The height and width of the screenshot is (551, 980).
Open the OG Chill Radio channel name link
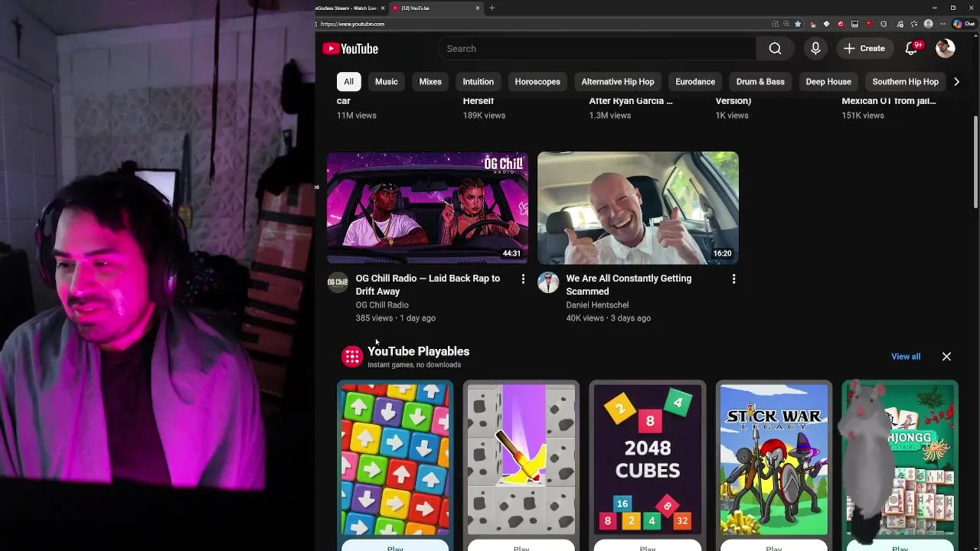382,305
